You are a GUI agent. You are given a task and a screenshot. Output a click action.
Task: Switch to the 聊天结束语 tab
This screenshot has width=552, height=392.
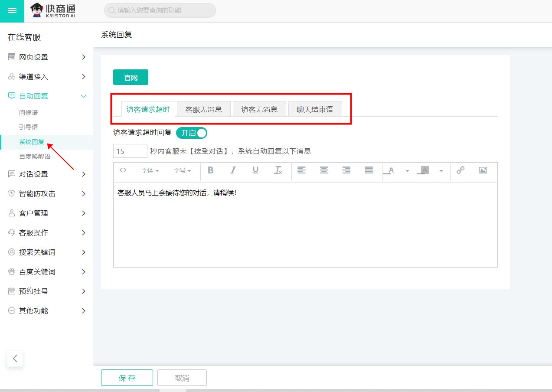[315, 109]
